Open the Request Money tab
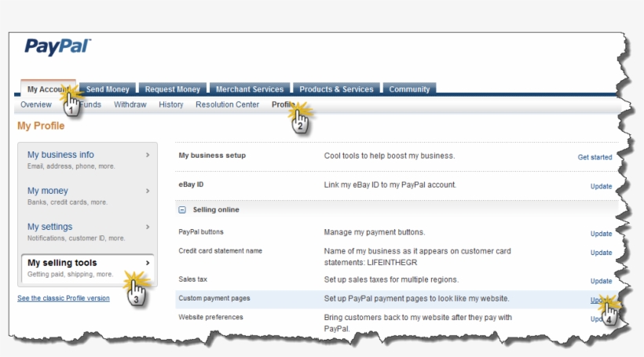The height and width of the screenshot is (357, 644). pyautogui.click(x=173, y=89)
